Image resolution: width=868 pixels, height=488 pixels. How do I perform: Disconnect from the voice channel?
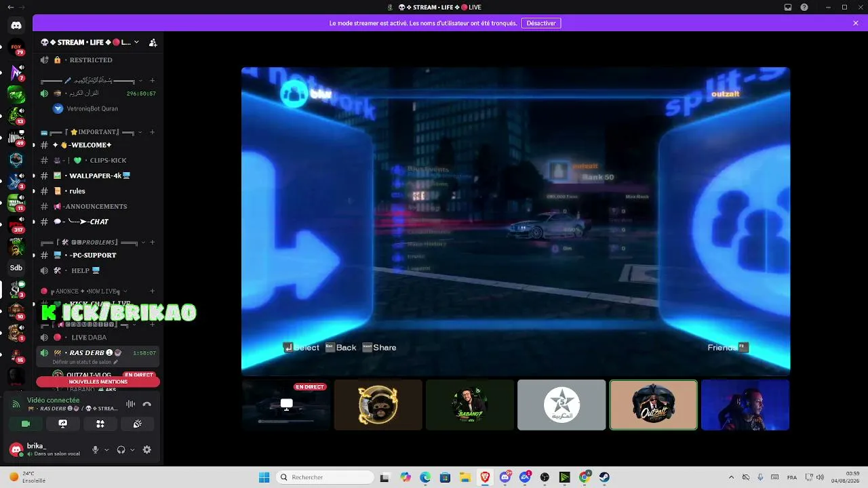click(147, 404)
